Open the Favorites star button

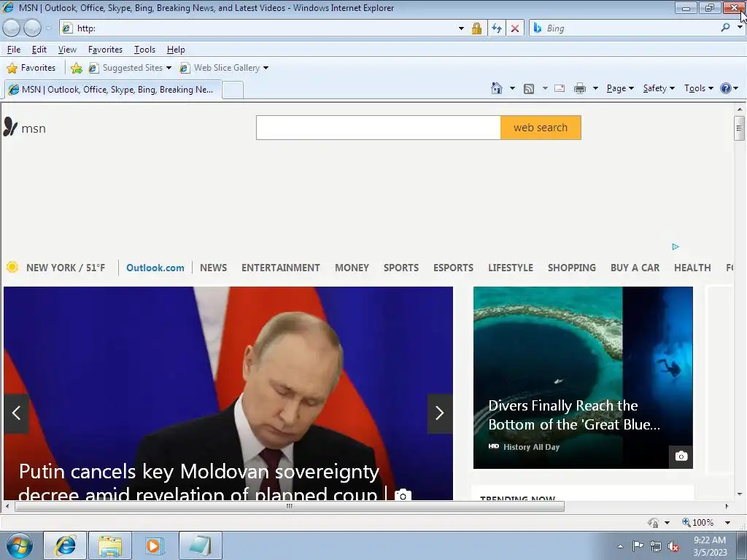tap(31, 68)
